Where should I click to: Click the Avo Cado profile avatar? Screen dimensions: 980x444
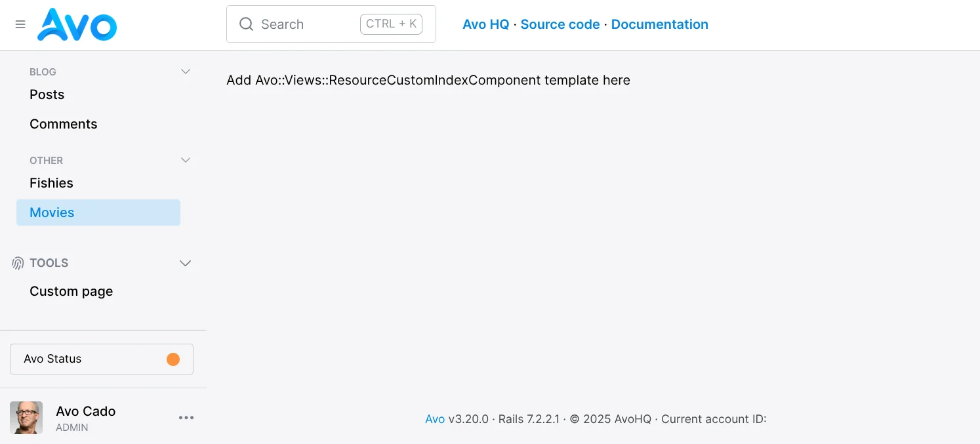coord(26,418)
